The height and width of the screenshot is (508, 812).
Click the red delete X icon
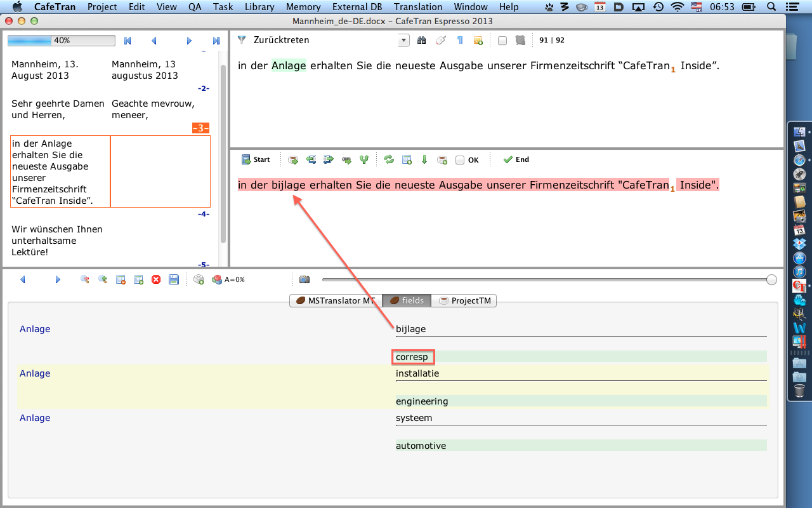156,279
